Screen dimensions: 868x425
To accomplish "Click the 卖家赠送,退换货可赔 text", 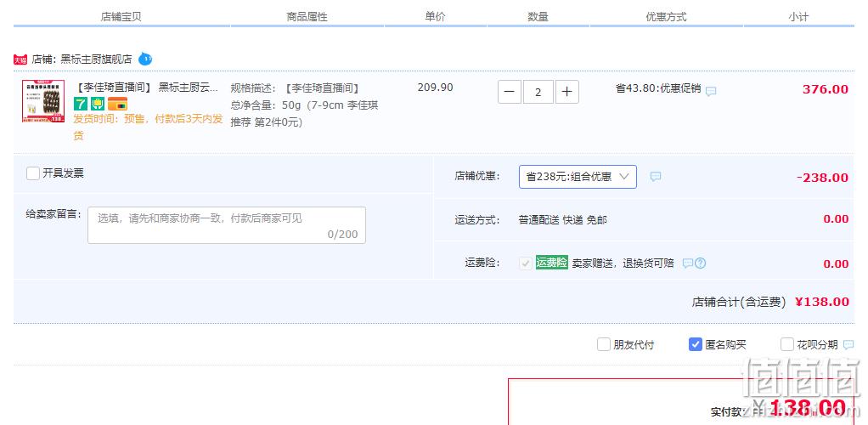I will coord(623,263).
